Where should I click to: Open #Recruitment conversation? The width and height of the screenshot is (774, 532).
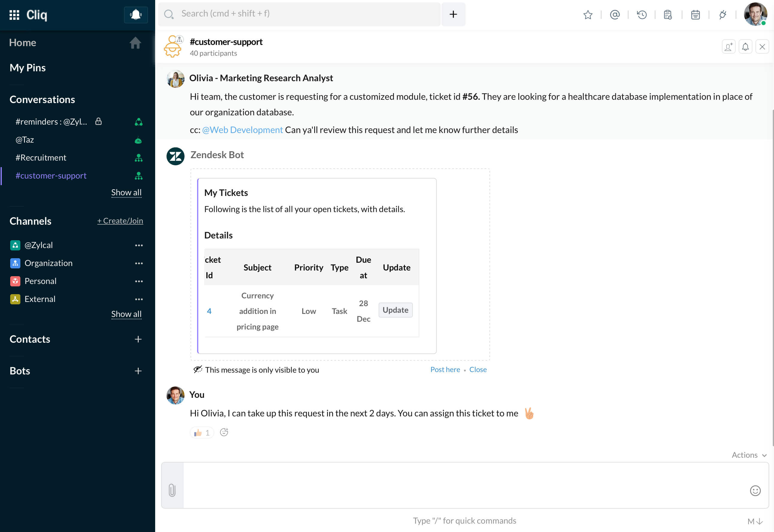coord(77,158)
